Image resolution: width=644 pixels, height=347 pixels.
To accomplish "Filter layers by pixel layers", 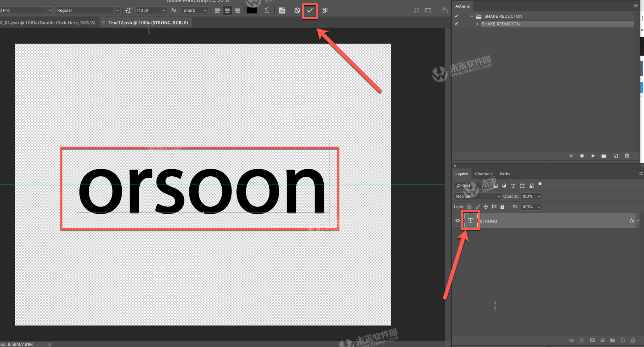I will click(x=495, y=186).
